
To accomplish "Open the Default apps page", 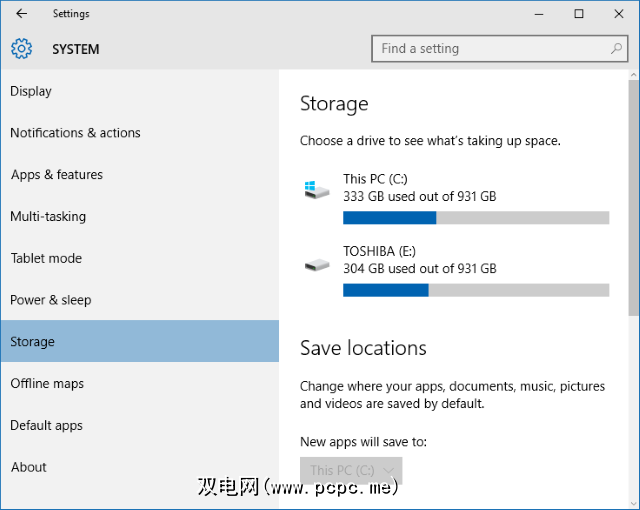I will [46, 426].
